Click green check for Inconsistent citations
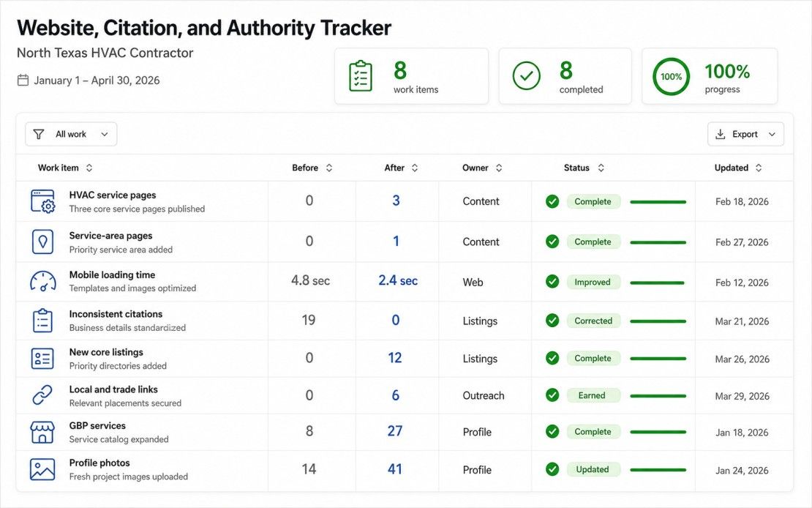 552,321
